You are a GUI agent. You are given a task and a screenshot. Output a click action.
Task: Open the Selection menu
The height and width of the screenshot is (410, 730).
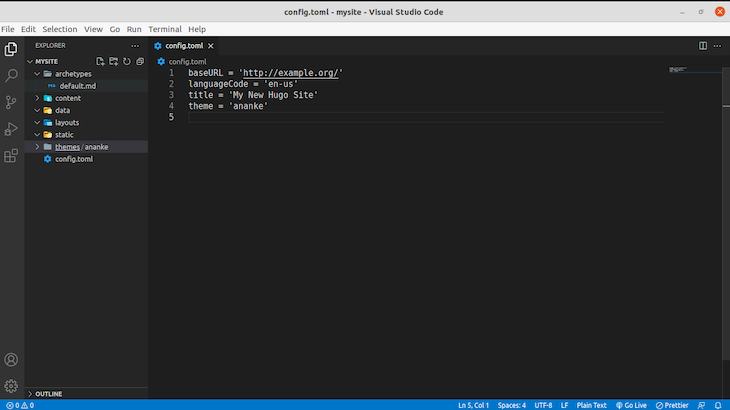[x=60, y=29]
